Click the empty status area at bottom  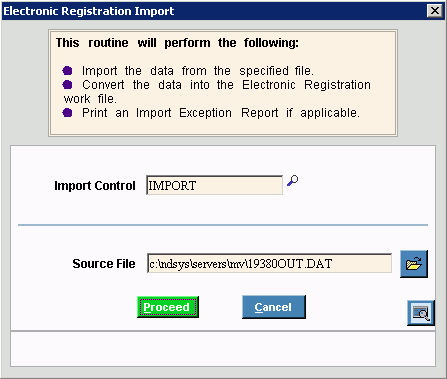223,349
